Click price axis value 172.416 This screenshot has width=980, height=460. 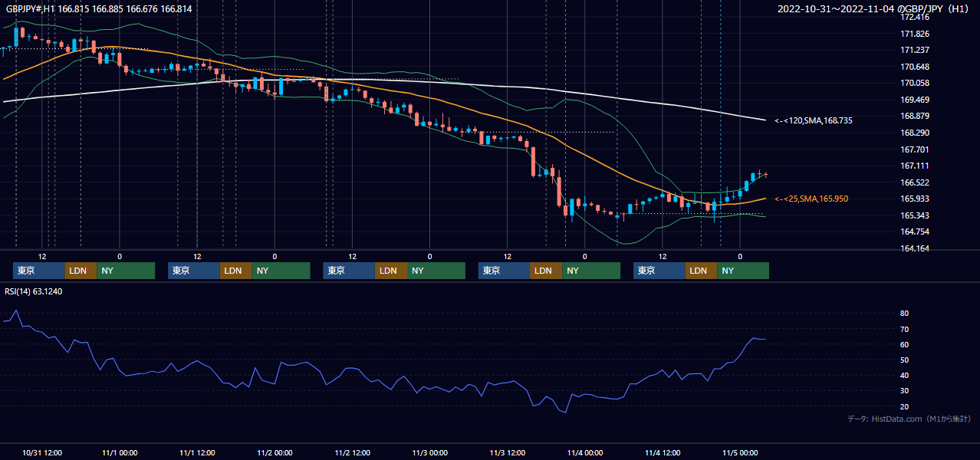(x=915, y=17)
